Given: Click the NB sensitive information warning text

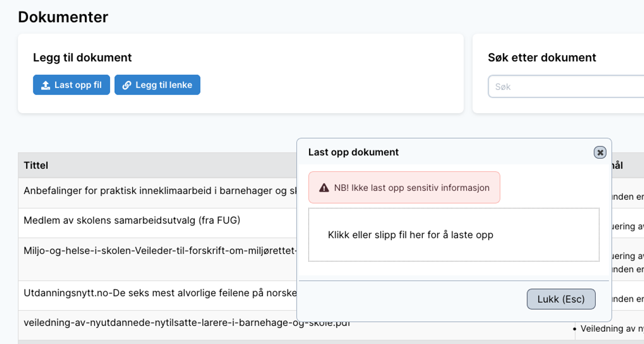Looking at the screenshot, I should [x=411, y=187].
